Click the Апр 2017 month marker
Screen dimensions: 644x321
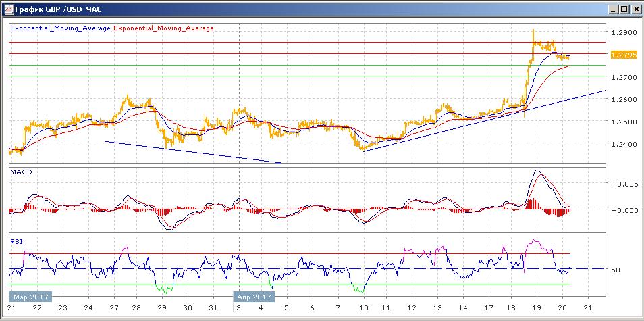tap(254, 296)
